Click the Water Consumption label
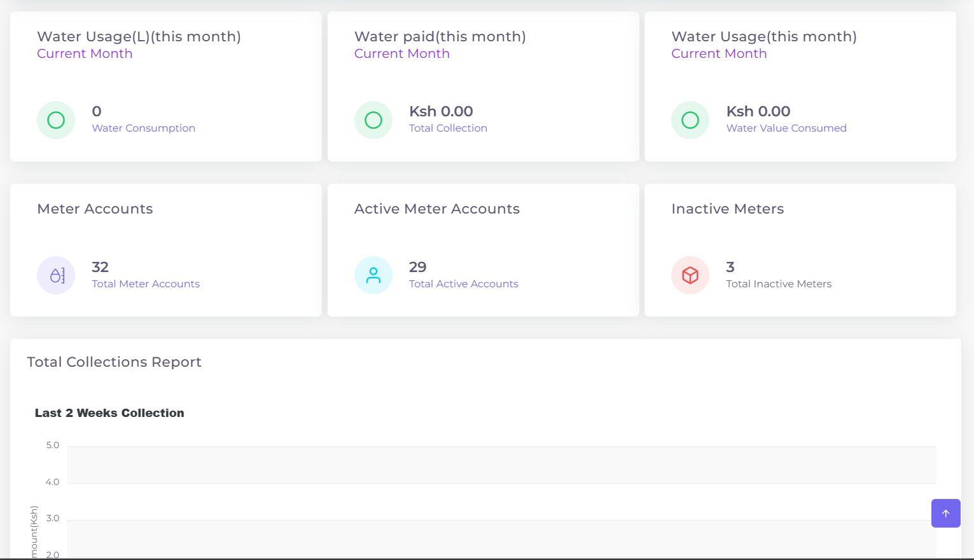The image size is (974, 560). 143,128
